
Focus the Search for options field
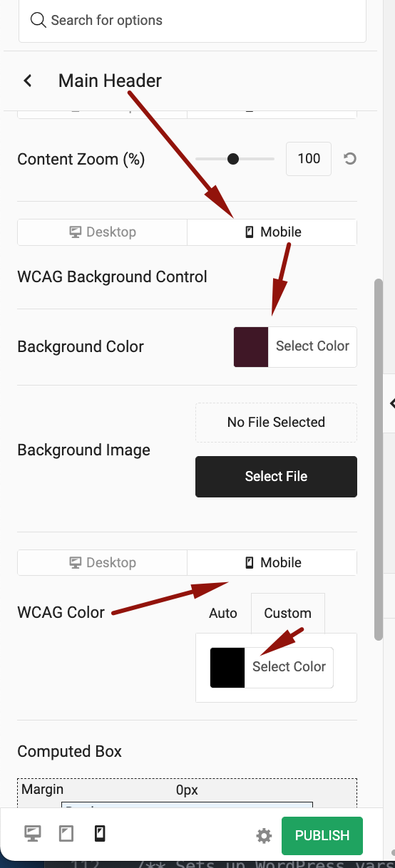click(192, 21)
